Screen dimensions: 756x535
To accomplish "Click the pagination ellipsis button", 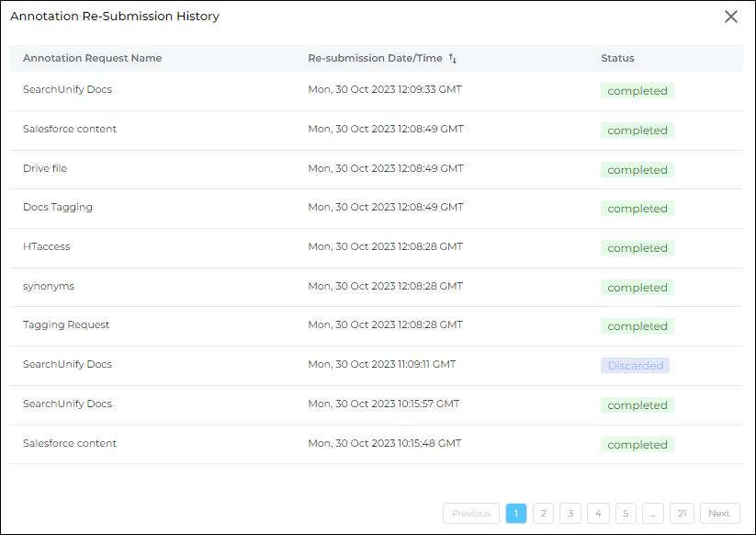I will pyautogui.click(x=653, y=514).
